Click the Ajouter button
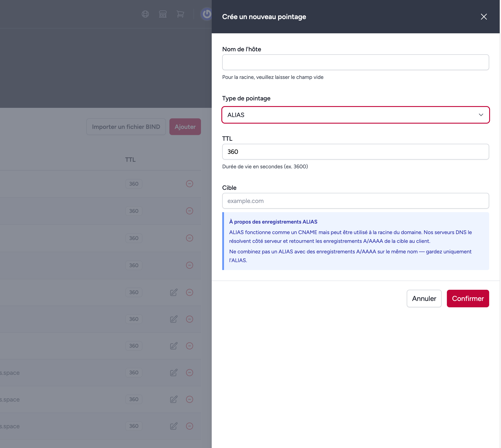The height and width of the screenshot is (448, 501). (185, 127)
